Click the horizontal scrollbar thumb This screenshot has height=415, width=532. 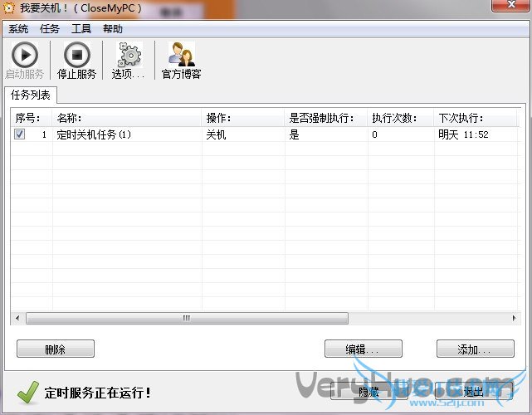[x=187, y=318]
